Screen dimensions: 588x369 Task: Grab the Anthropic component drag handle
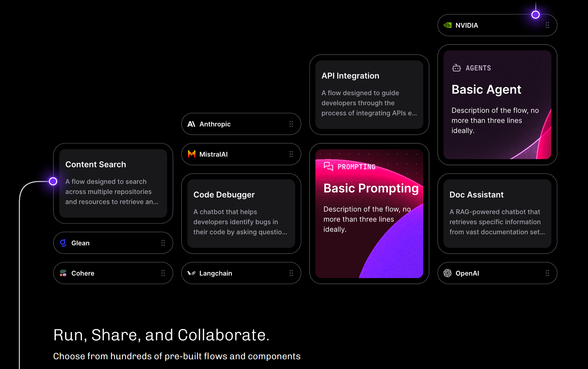tap(291, 124)
